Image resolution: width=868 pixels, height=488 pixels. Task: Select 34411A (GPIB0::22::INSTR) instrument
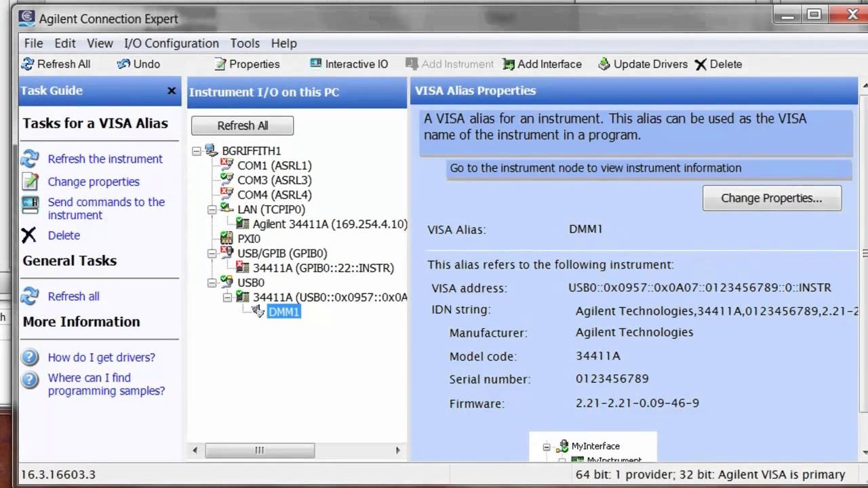coord(323,268)
